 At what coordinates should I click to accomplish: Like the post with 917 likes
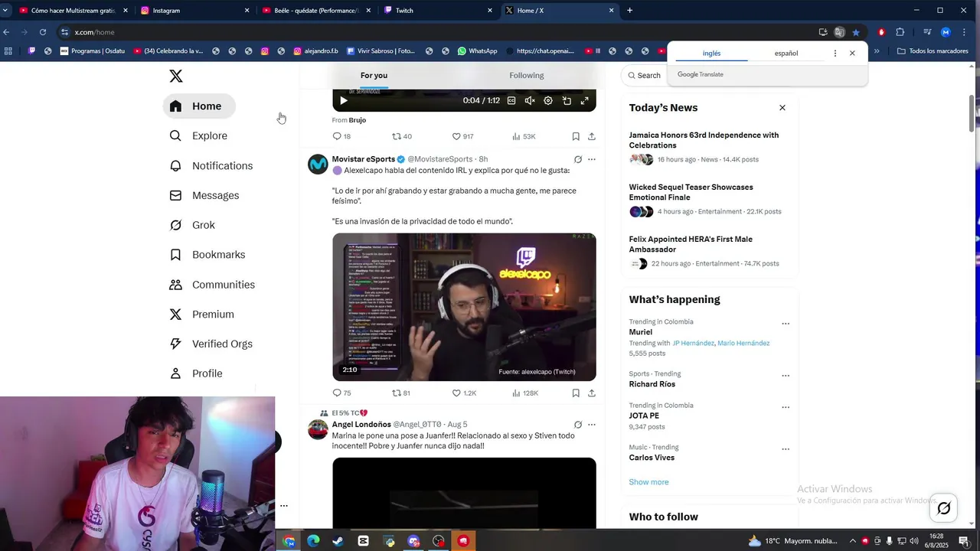(x=462, y=136)
